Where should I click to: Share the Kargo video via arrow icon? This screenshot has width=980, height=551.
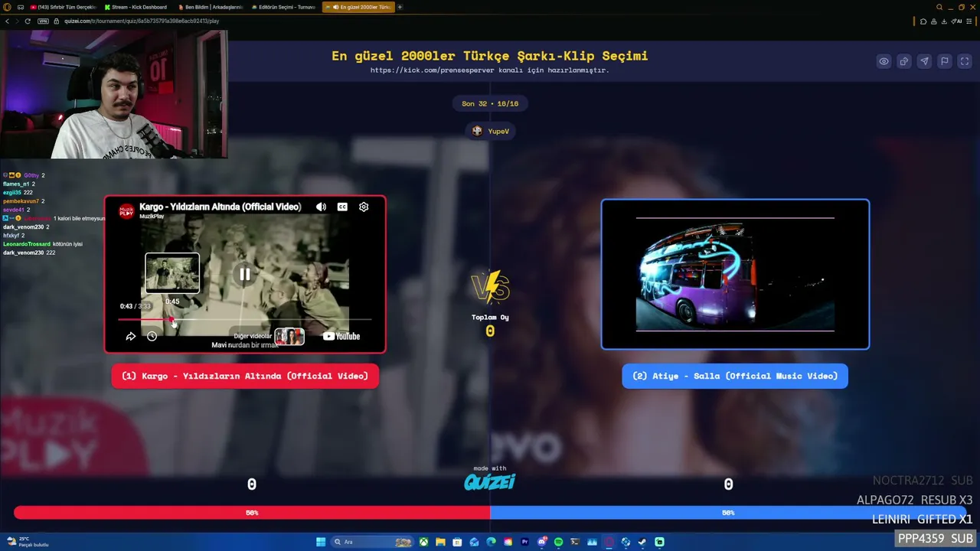coord(131,336)
